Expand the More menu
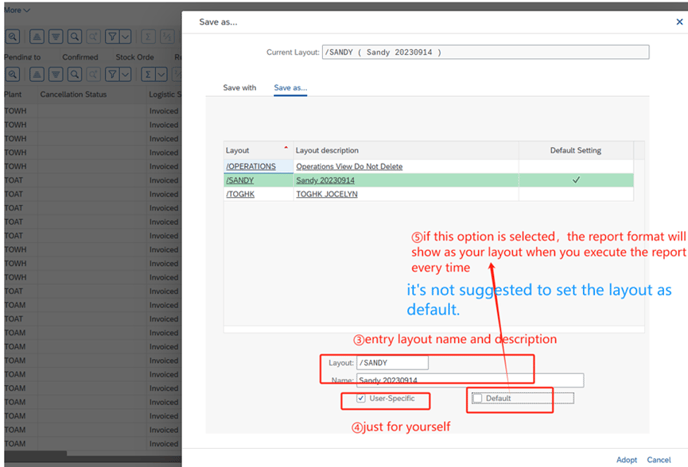 pyautogui.click(x=16, y=9)
